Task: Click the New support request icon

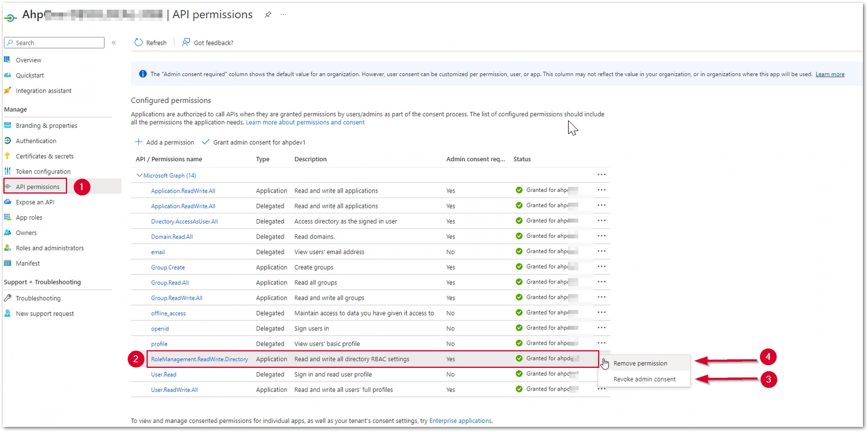Action: pyautogui.click(x=7, y=313)
